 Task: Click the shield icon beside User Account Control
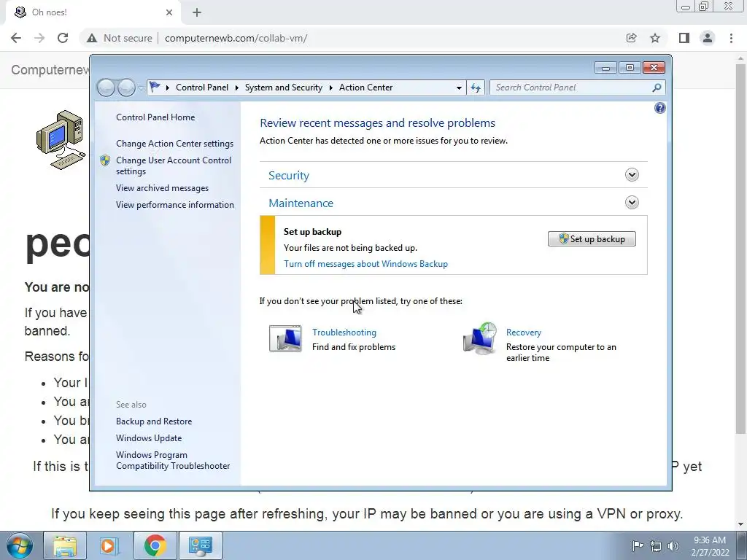click(x=105, y=160)
